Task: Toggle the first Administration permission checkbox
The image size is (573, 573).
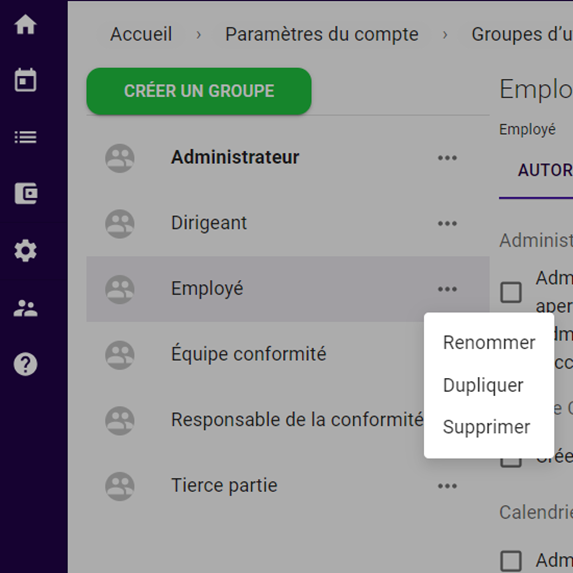Action: 511,292
